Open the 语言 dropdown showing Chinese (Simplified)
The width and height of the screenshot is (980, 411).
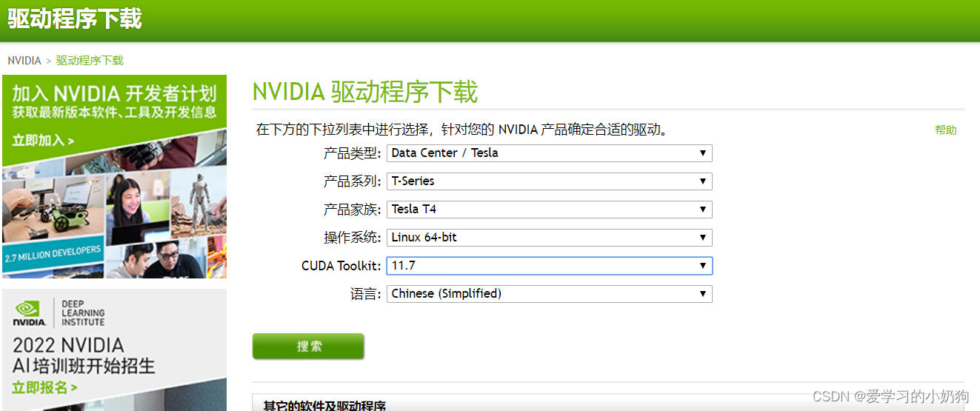coord(549,294)
